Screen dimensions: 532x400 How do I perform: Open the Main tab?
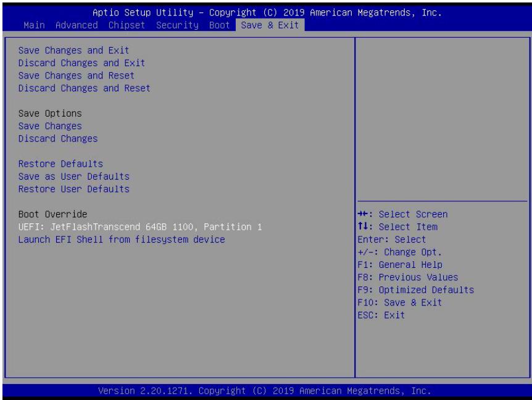click(35, 25)
